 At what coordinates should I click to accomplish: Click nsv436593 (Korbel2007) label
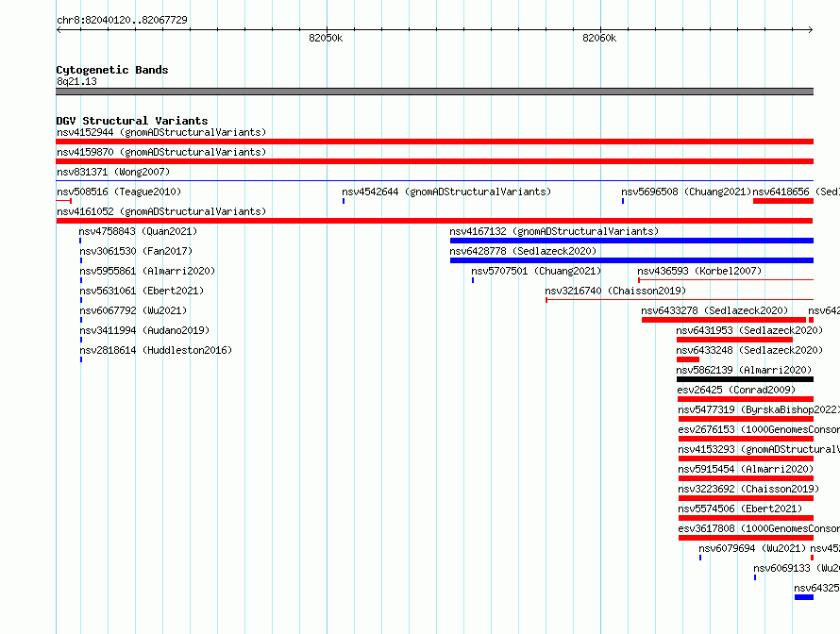pos(699,271)
